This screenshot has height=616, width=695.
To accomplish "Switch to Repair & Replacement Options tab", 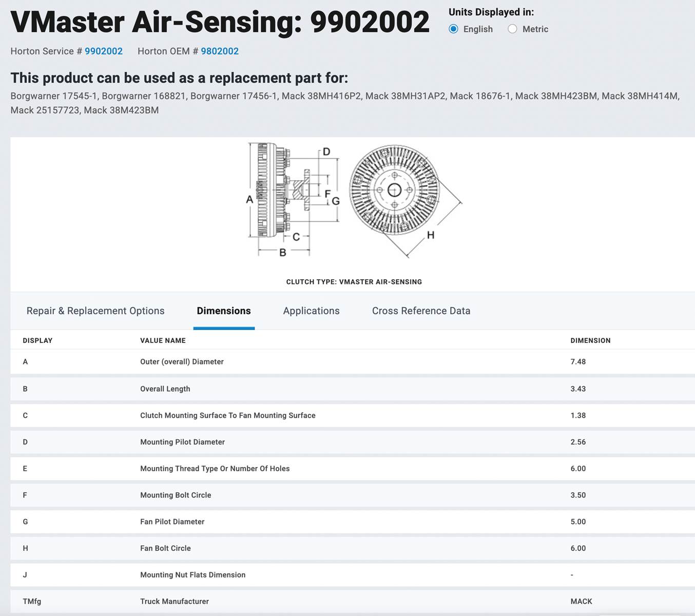I will tap(95, 311).
